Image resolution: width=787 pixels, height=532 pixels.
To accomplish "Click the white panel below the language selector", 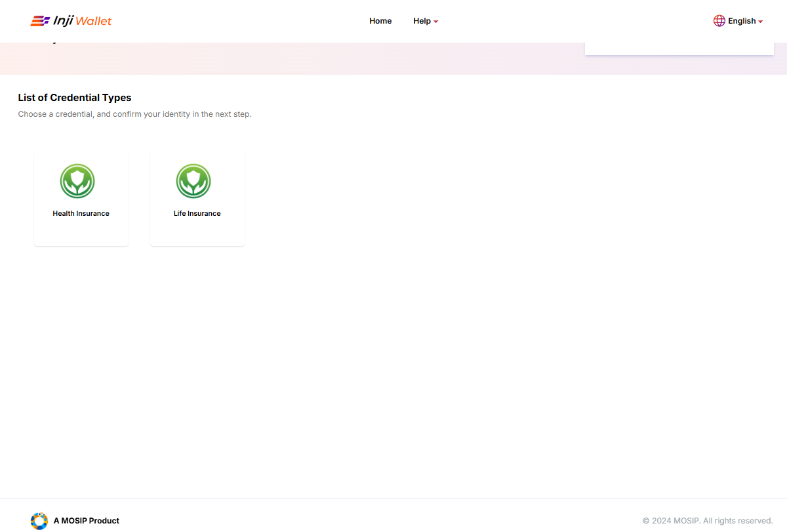I will point(679,49).
